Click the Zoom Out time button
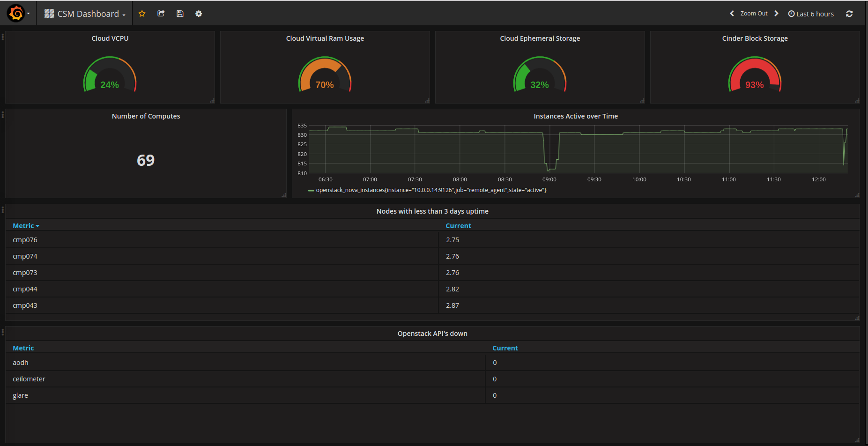Screen dimensions: 868x446 point(754,14)
